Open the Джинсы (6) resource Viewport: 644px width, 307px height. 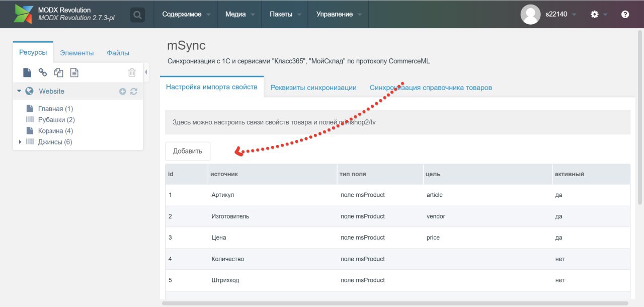point(55,142)
